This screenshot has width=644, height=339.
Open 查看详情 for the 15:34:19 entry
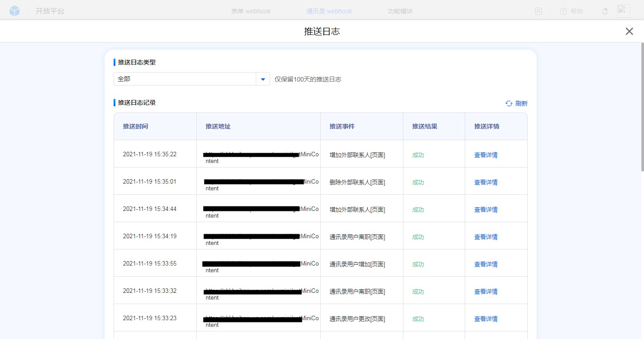click(x=486, y=237)
